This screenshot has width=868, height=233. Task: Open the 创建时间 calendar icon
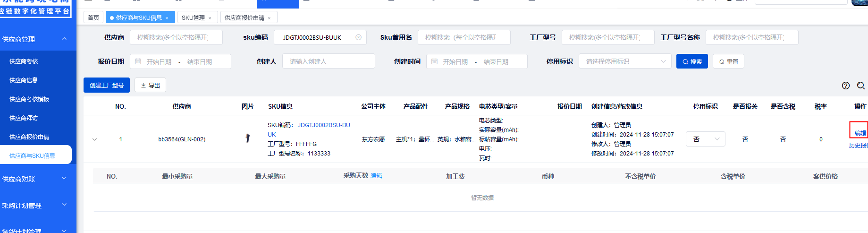click(434, 61)
